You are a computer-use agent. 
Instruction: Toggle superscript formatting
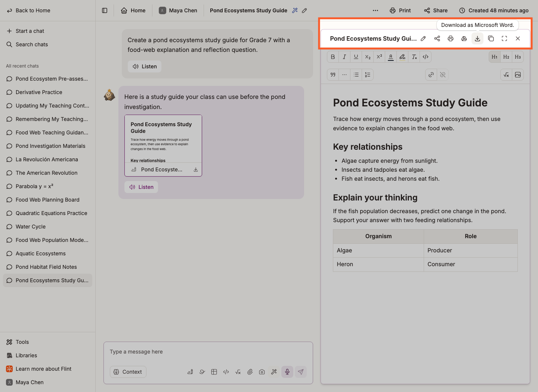pos(379,57)
